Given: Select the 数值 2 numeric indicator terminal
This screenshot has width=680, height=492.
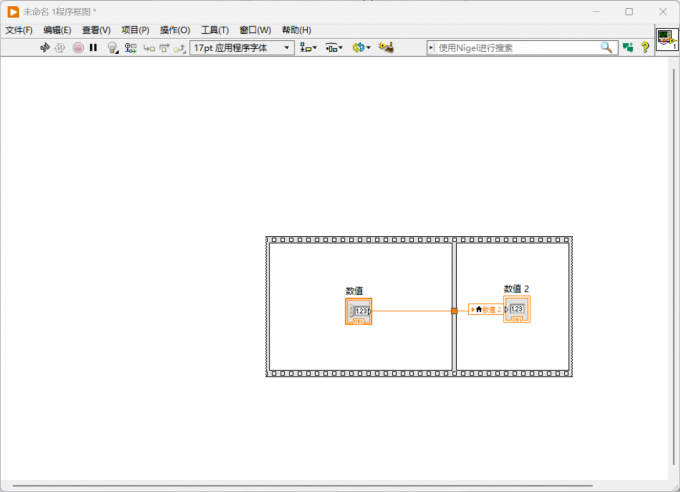Looking at the screenshot, I should (x=517, y=309).
